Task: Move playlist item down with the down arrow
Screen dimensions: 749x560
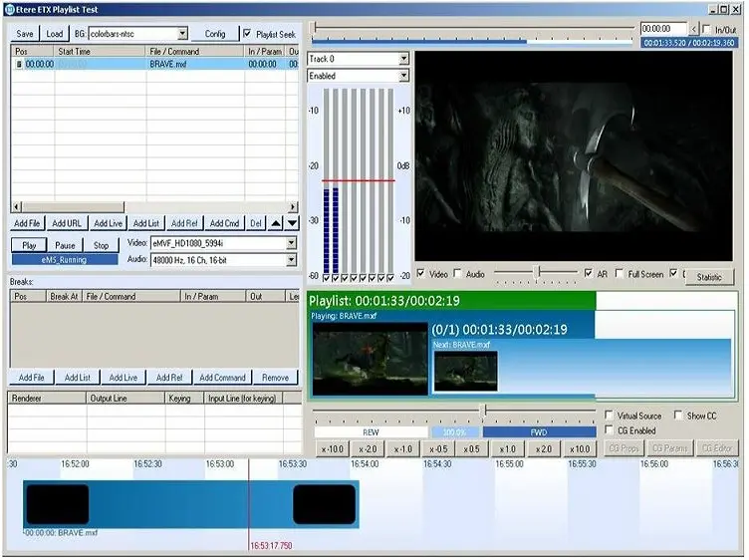Action: [x=292, y=223]
